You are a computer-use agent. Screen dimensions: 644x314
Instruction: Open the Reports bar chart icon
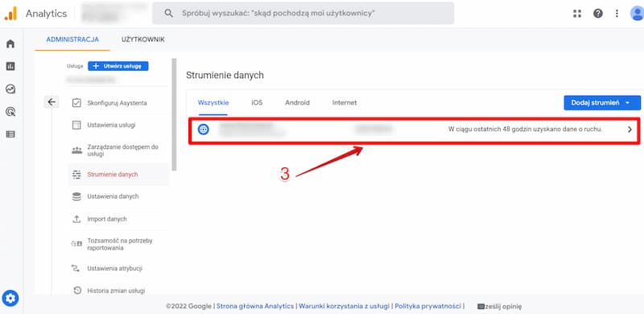[x=10, y=66]
